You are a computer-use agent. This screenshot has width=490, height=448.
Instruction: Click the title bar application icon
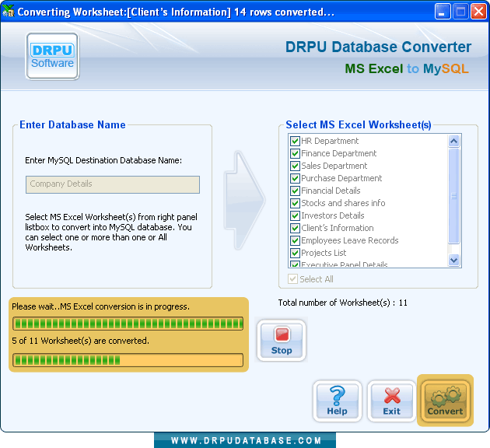(8, 11)
